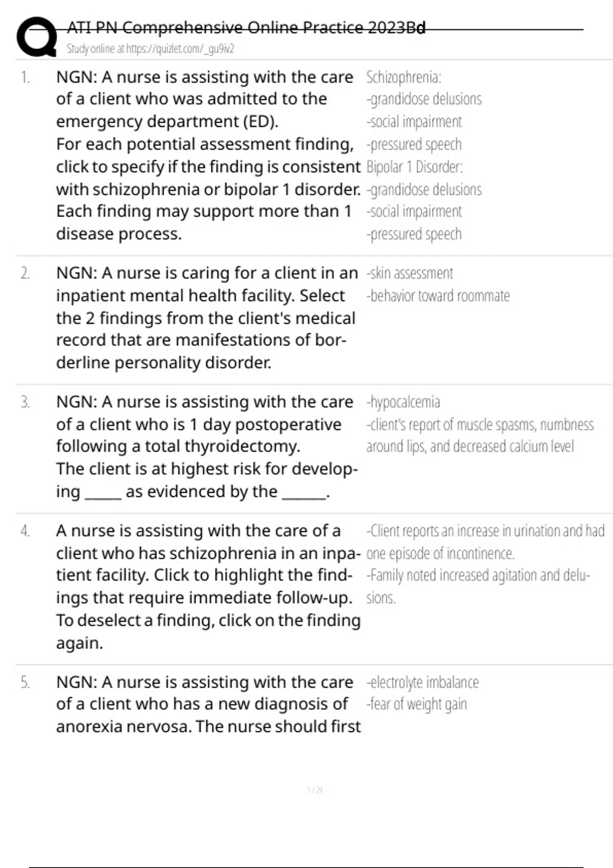
Task: Select question number 2 marker
Action: 26,274
